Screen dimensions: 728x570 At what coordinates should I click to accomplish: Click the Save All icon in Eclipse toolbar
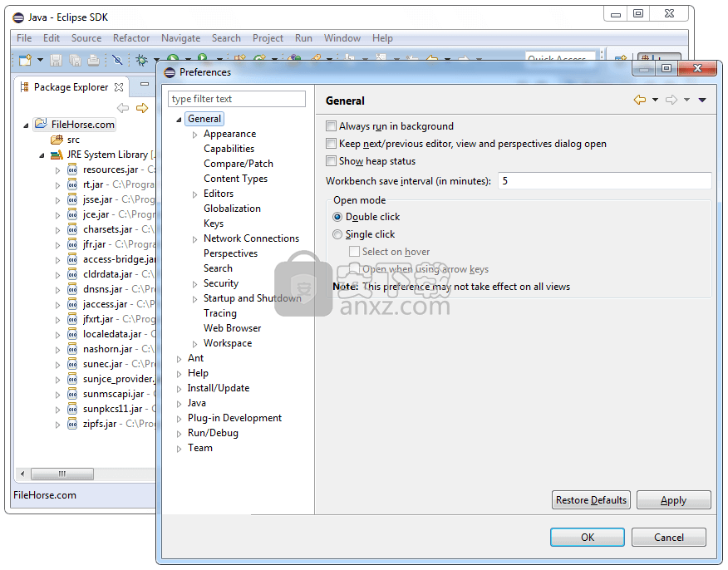pyautogui.click(x=75, y=60)
